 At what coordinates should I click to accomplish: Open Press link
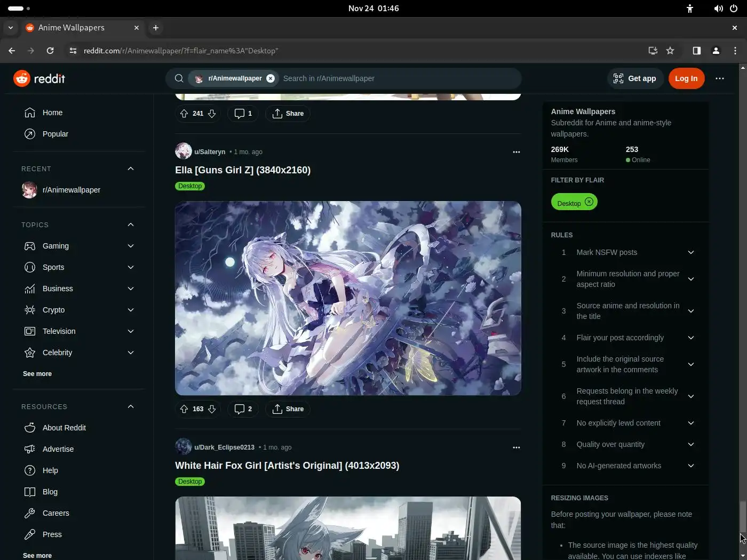point(79,534)
